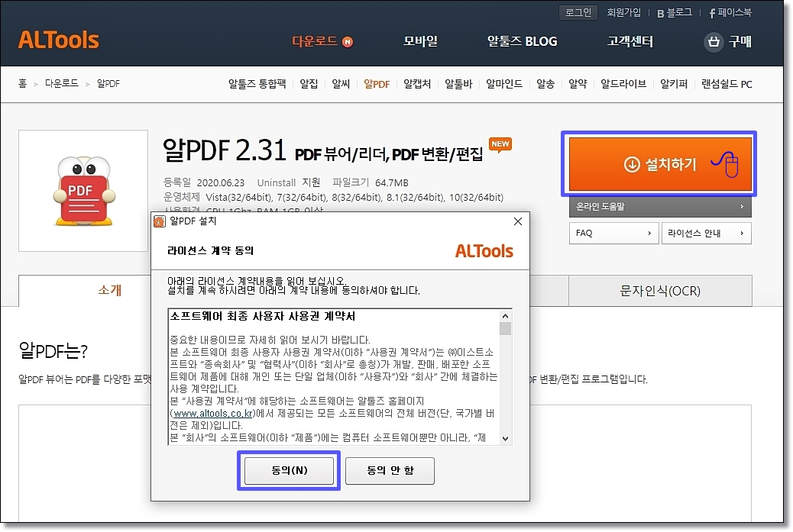
Task: Click the NEW badge beside the product title
Action: click(x=500, y=145)
